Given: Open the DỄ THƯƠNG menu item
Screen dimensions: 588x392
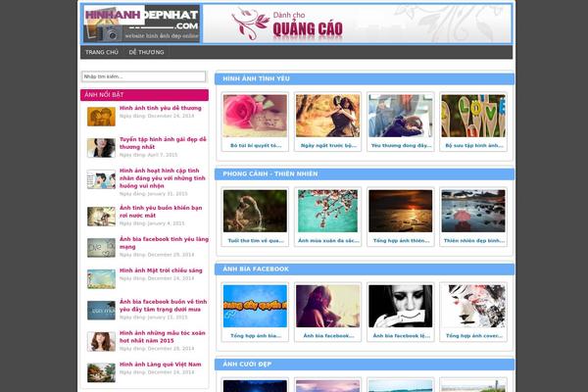Looking at the screenshot, I should 146,52.
